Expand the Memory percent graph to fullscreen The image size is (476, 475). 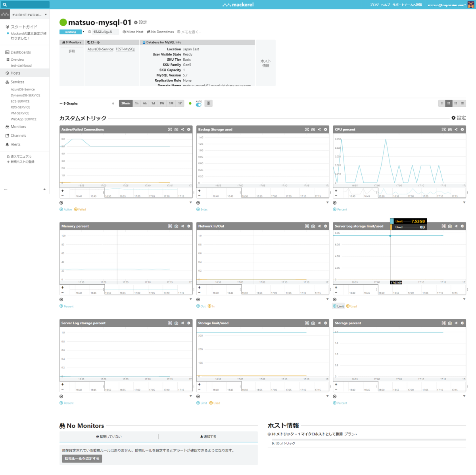170,226
